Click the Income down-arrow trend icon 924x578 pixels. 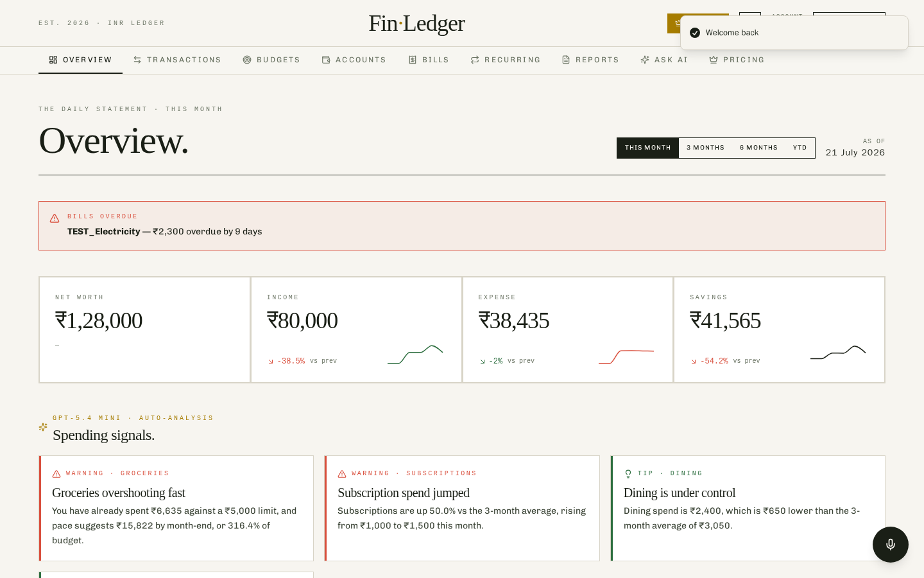[271, 362]
